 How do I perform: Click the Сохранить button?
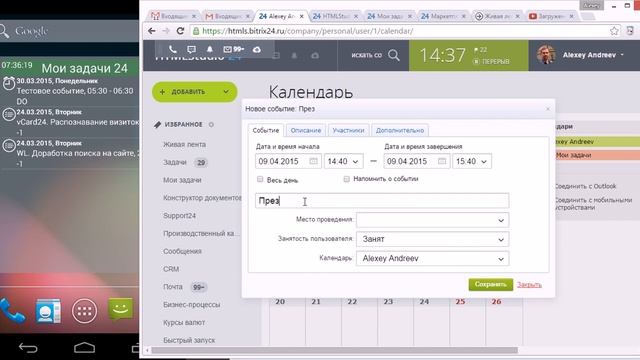[490, 284]
